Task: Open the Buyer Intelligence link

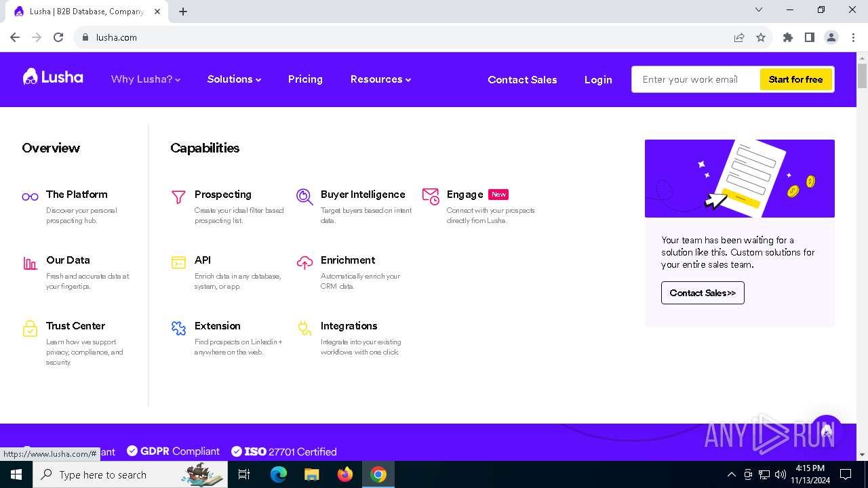Action: (363, 195)
